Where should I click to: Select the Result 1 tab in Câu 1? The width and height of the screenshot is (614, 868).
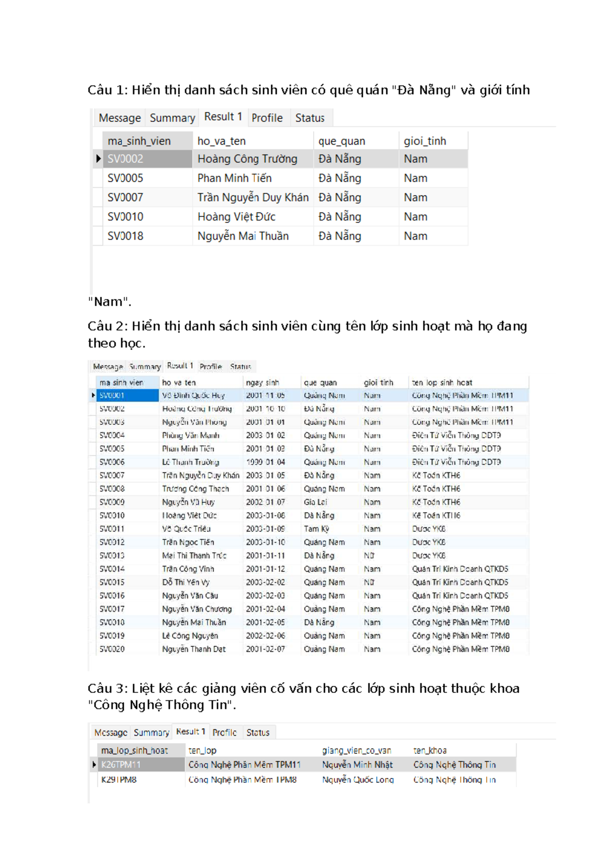tap(223, 117)
